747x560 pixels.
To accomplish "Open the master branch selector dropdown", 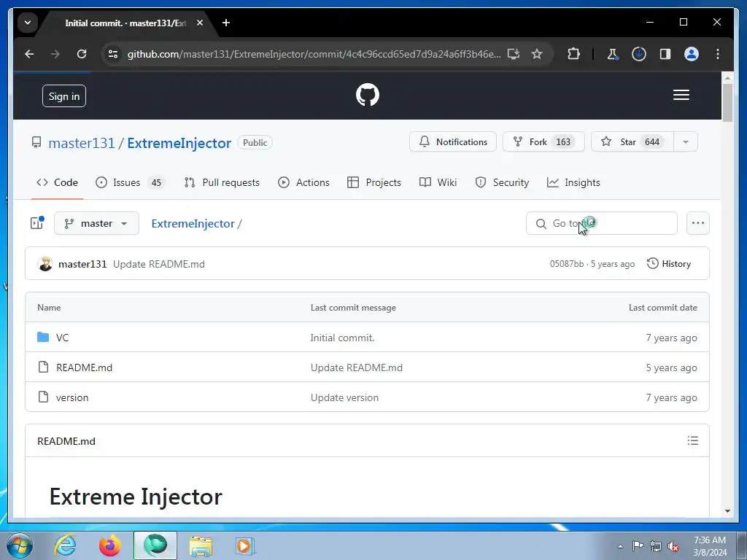I will click(x=97, y=223).
